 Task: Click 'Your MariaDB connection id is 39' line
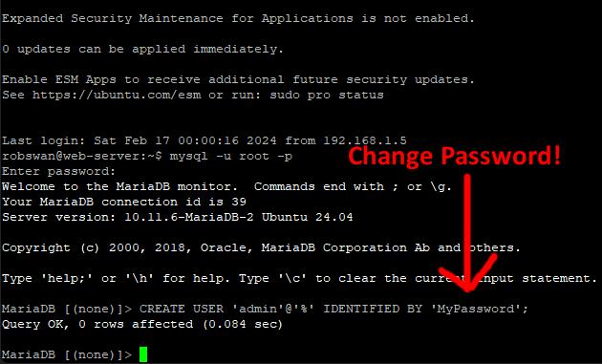124,202
